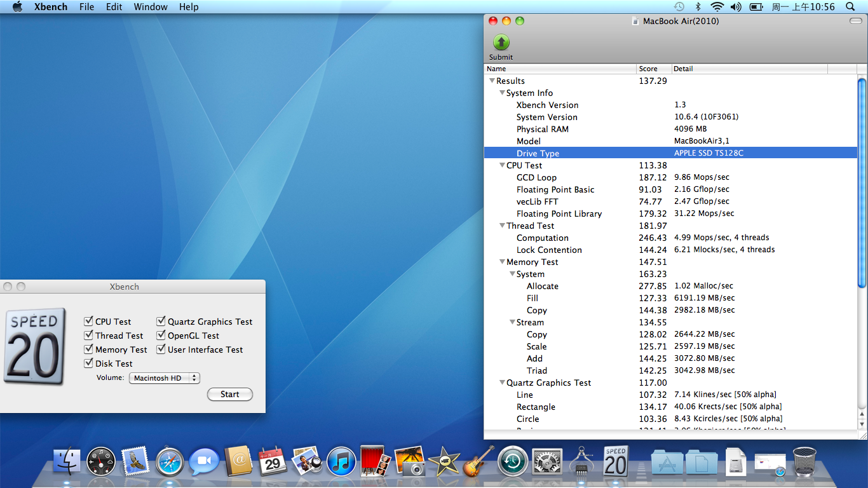This screenshot has height=488, width=868.
Task: Click the Xbench Speed 20 Dock icon
Action: click(x=615, y=461)
